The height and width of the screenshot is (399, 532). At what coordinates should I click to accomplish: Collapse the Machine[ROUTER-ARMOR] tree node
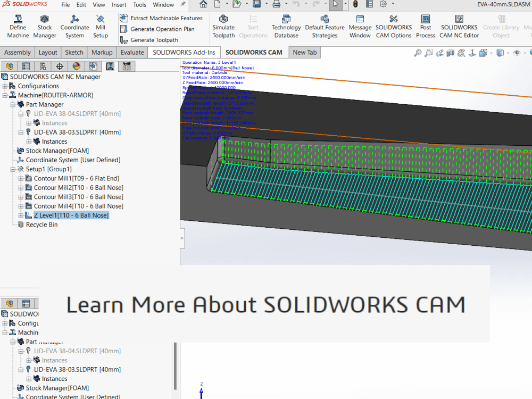[x=5, y=95]
